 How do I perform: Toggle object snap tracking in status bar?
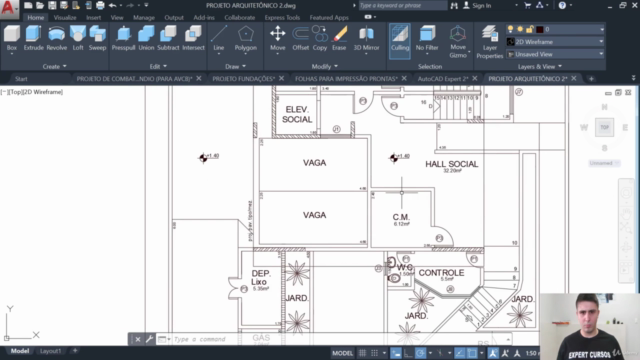tap(460, 353)
